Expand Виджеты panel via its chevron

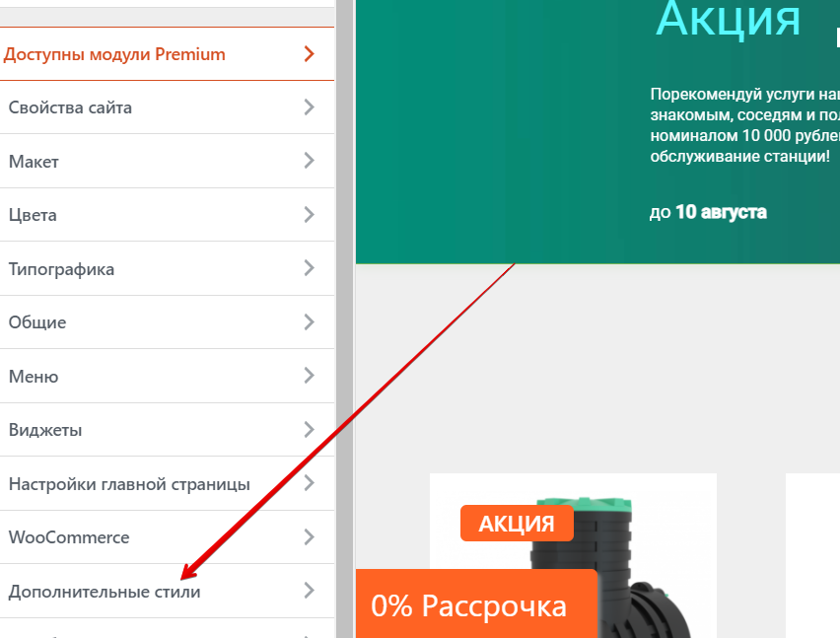point(310,430)
